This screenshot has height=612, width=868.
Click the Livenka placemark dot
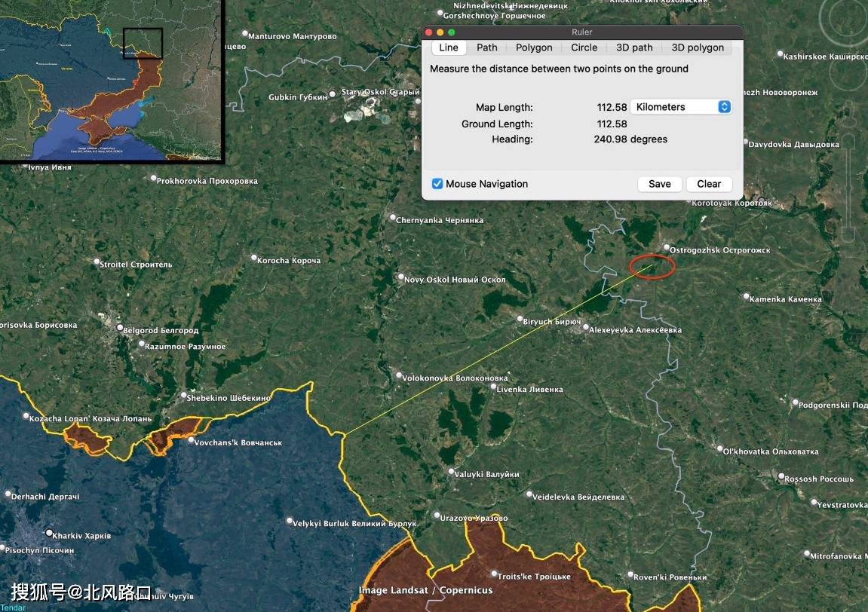[x=493, y=386]
